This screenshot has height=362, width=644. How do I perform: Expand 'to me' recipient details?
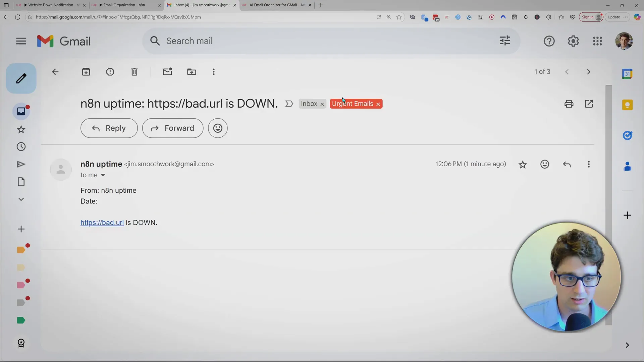(x=103, y=175)
